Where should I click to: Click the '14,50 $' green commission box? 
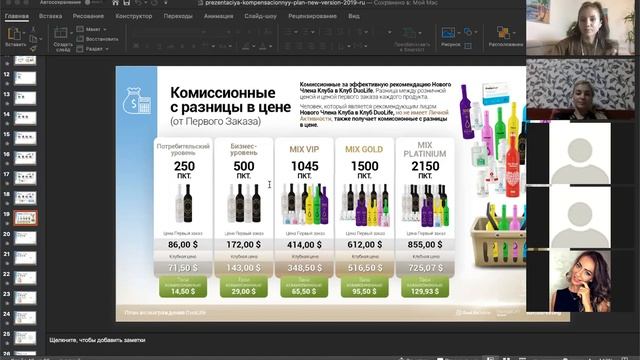tap(183, 287)
